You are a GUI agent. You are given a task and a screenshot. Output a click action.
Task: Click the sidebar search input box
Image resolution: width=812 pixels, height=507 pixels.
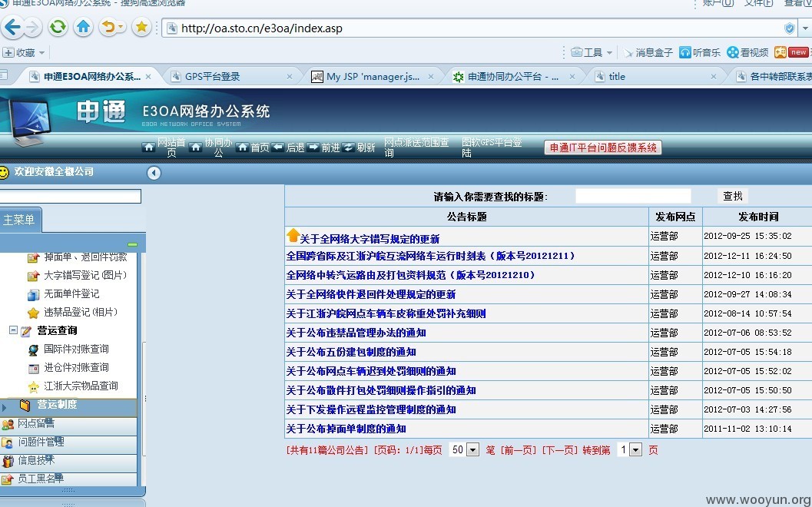click(x=71, y=197)
